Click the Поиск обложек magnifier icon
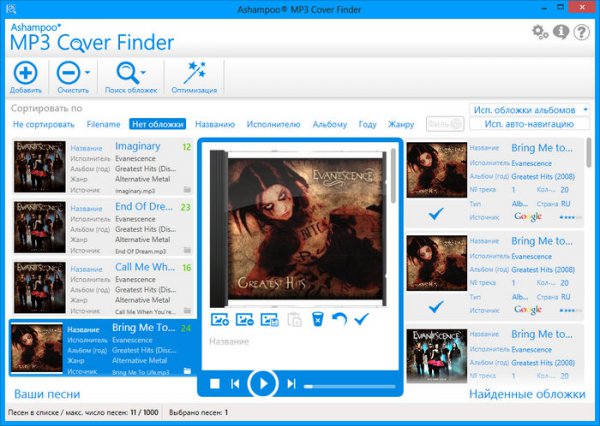The height and width of the screenshot is (426, 600). (x=127, y=73)
